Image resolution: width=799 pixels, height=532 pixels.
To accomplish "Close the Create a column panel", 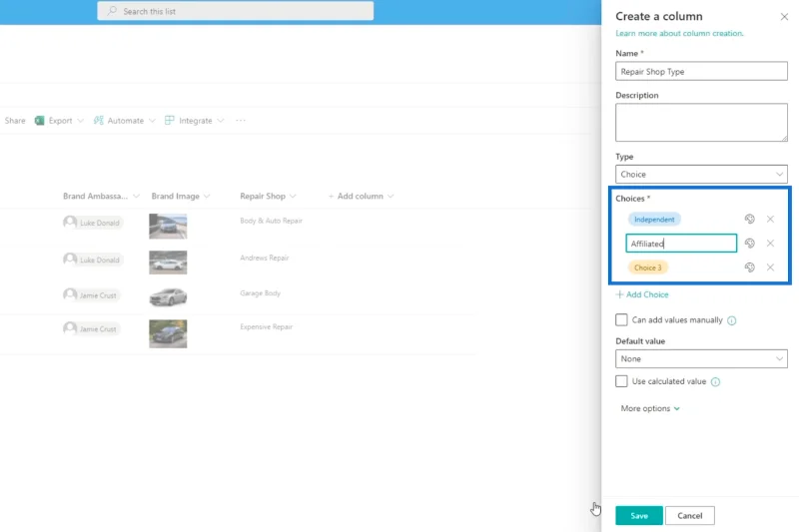I will click(x=784, y=17).
